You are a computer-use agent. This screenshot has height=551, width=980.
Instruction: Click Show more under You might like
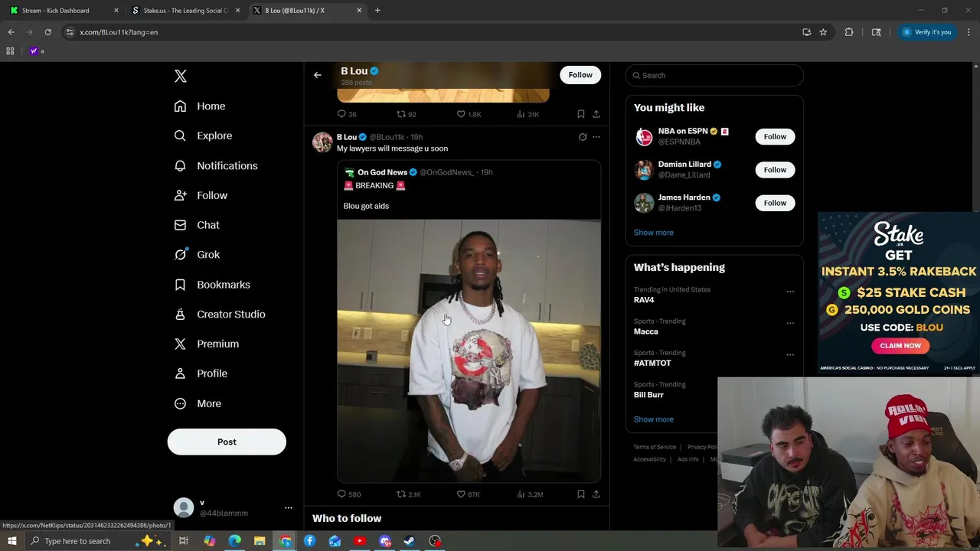click(x=654, y=233)
